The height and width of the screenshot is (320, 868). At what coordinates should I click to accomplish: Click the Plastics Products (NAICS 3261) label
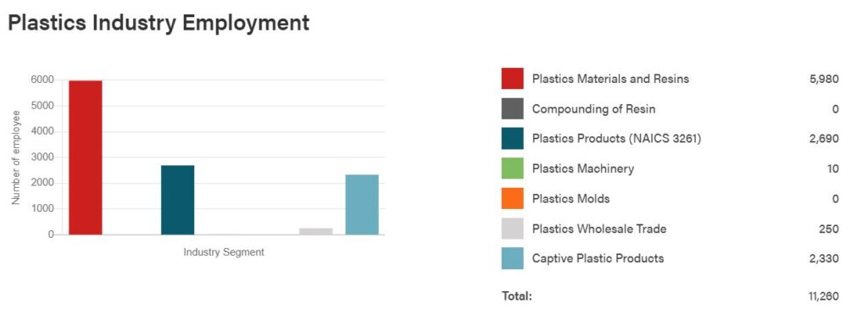[617, 139]
